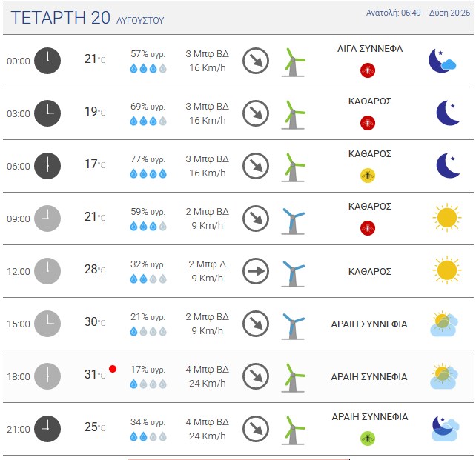This screenshot has height=460, width=476.
Task: Click the 30°C temperature at 15:00
Action: pos(95,321)
